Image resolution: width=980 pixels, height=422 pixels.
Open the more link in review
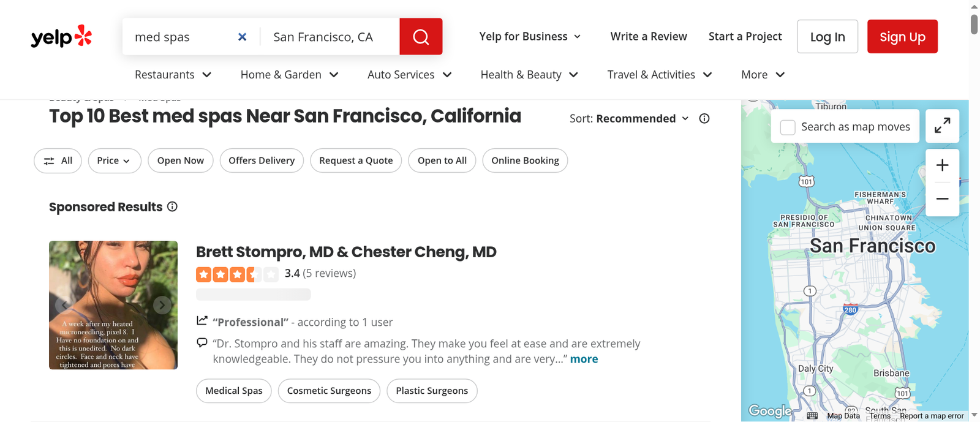(584, 359)
